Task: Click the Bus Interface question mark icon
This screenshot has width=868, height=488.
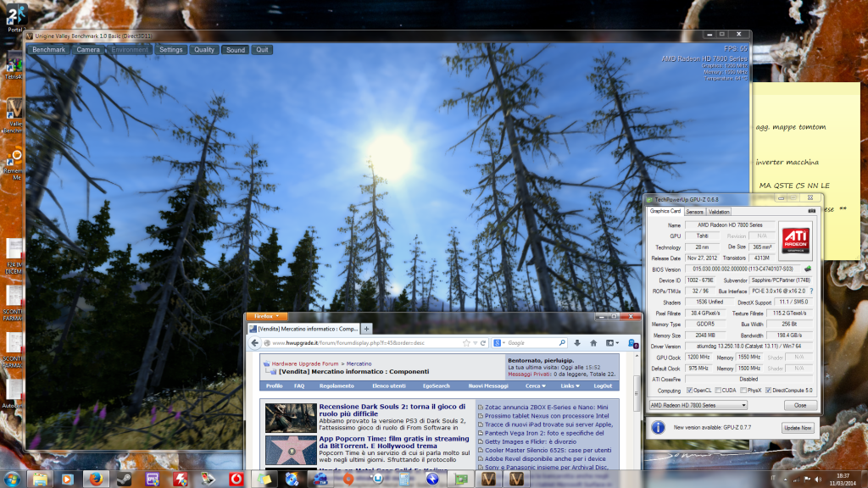Action: pyautogui.click(x=811, y=291)
